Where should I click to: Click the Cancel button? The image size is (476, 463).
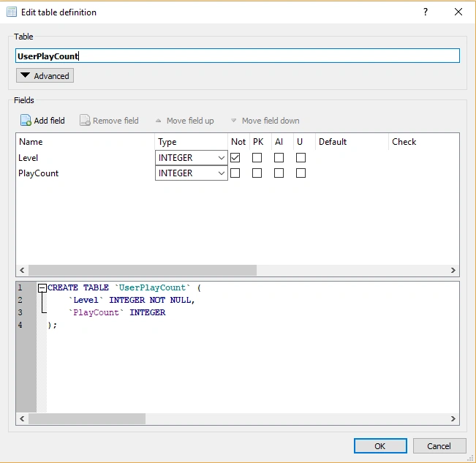point(439,445)
